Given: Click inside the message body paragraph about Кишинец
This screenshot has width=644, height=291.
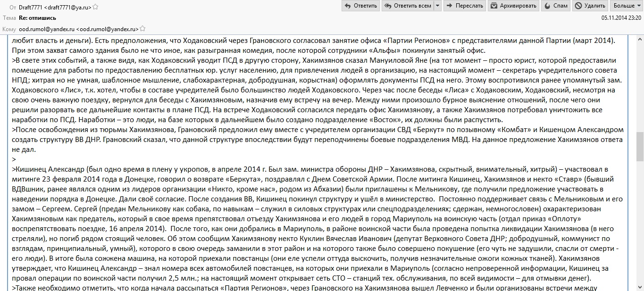Looking at the screenshot, I should pyautogui.click(x=318, y=223).
